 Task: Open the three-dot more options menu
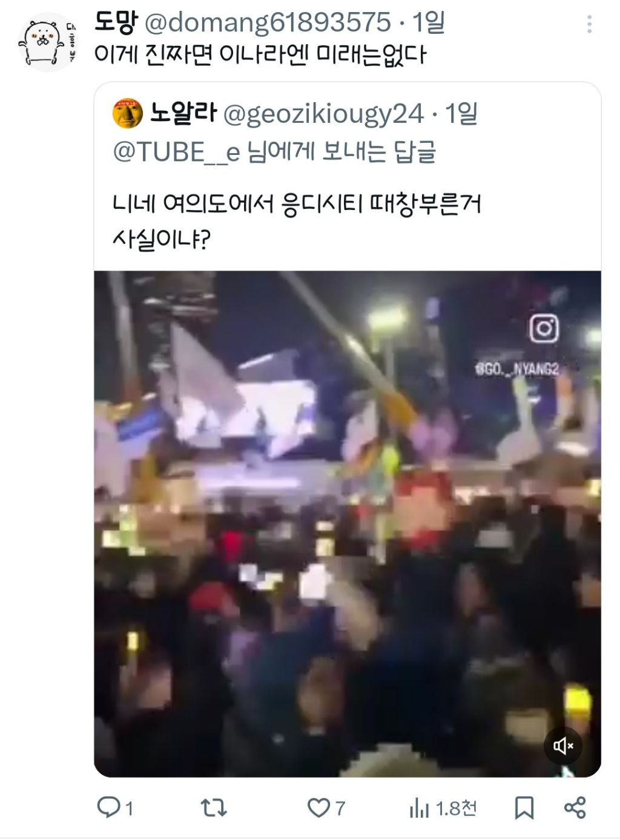pos(589,24)
